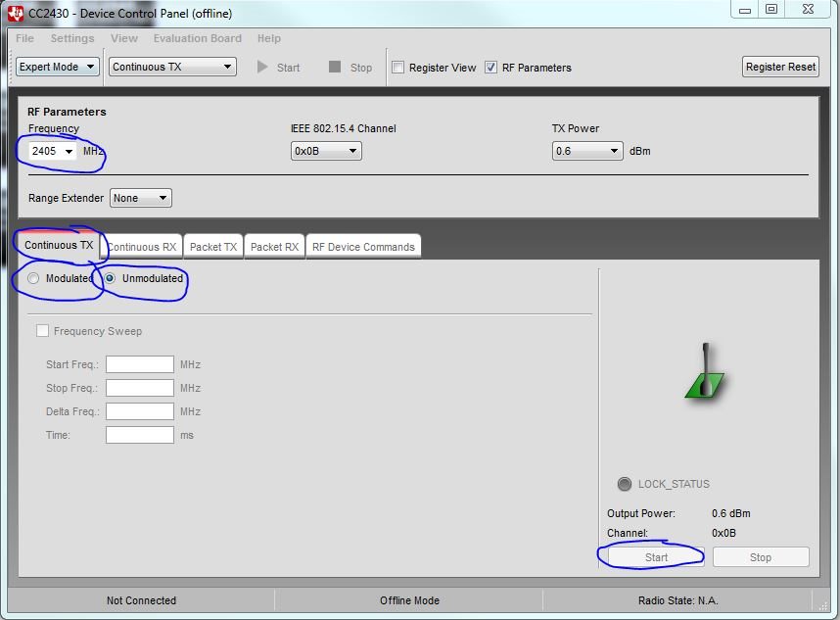Open the Settings menu
The image size is (840, 620).
click(72, 38)
